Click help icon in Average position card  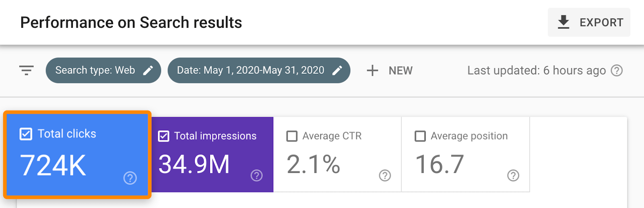(513, 175)
